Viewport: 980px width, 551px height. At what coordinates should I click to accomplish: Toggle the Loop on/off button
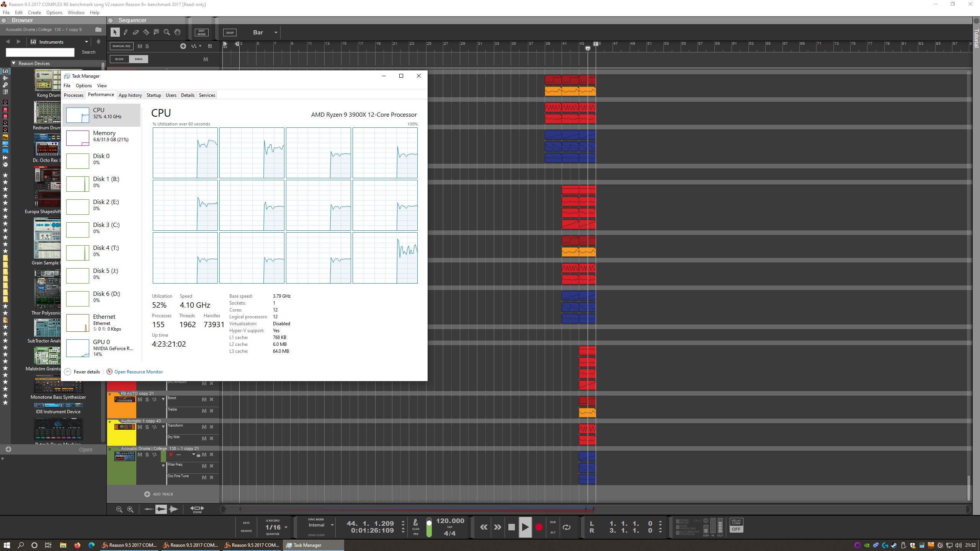coord(567,527)
